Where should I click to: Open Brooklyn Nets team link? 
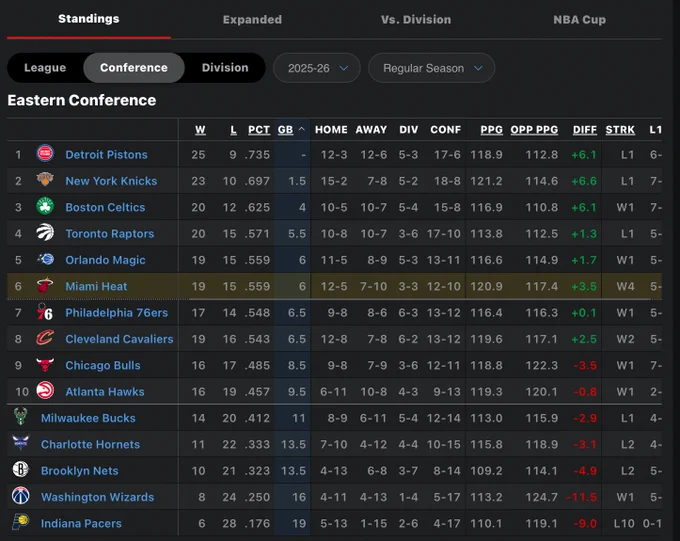[x=79, y=471]
